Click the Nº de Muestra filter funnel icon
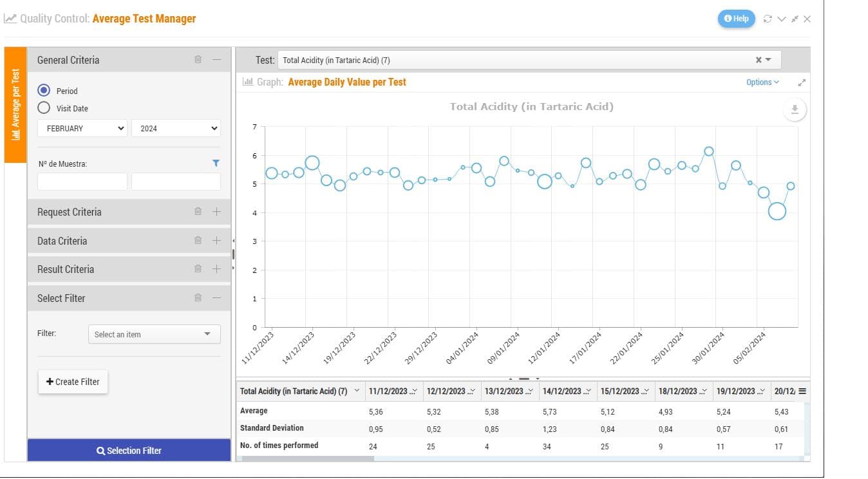868x479 pixels. (x=216, y=164)
